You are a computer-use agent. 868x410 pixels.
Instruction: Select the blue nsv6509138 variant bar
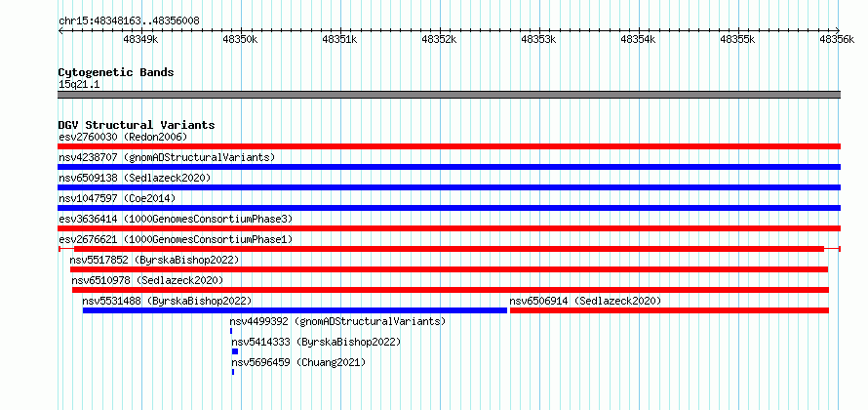[449, 187]
